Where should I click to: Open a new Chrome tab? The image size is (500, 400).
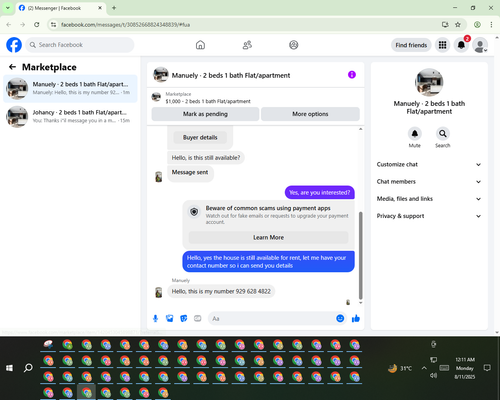[114, 8]
